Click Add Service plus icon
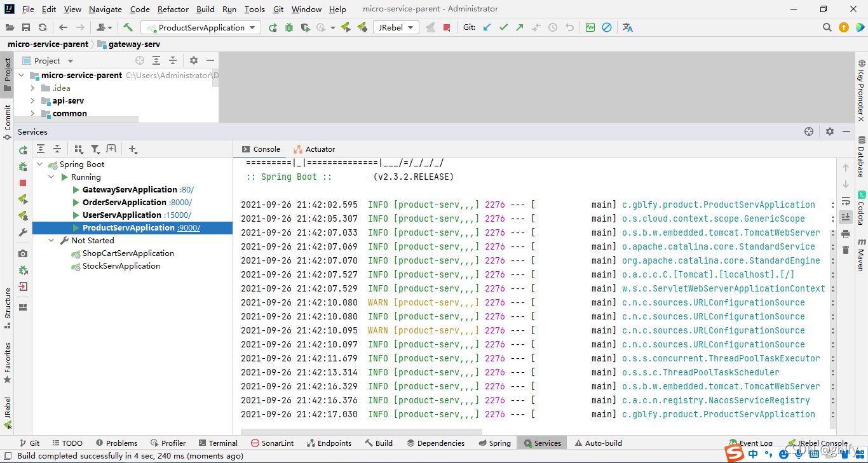Image resolution: width=868 pixels, height=463 pixels. click(x=133, y=149)
